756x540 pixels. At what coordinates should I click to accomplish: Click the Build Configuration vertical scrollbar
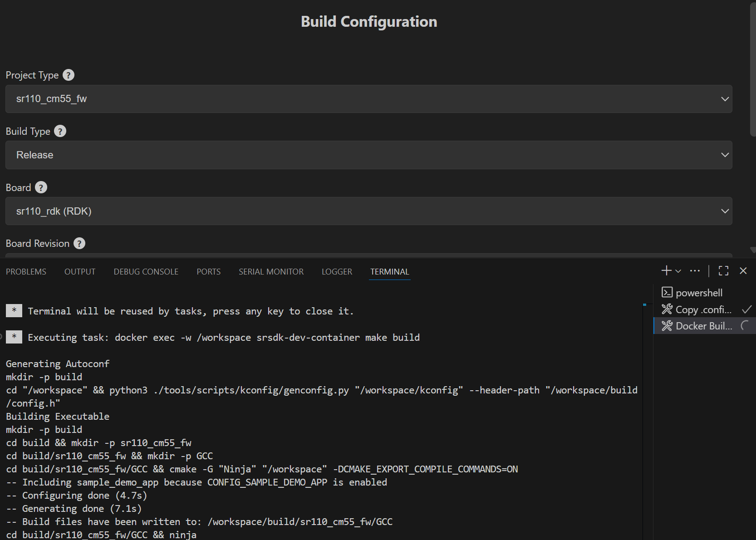coord(752,68)
